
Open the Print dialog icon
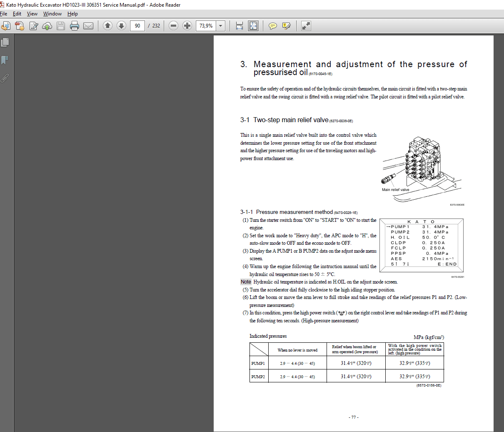[74, 25]
